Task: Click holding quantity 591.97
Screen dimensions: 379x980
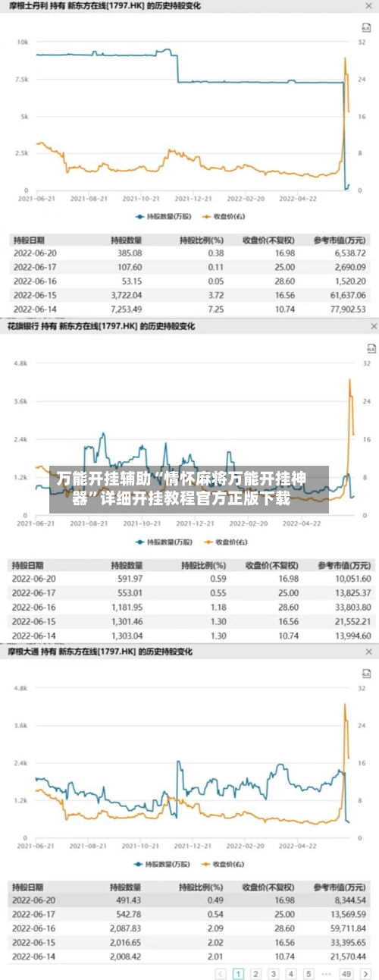Action: [x=130, y=579]
